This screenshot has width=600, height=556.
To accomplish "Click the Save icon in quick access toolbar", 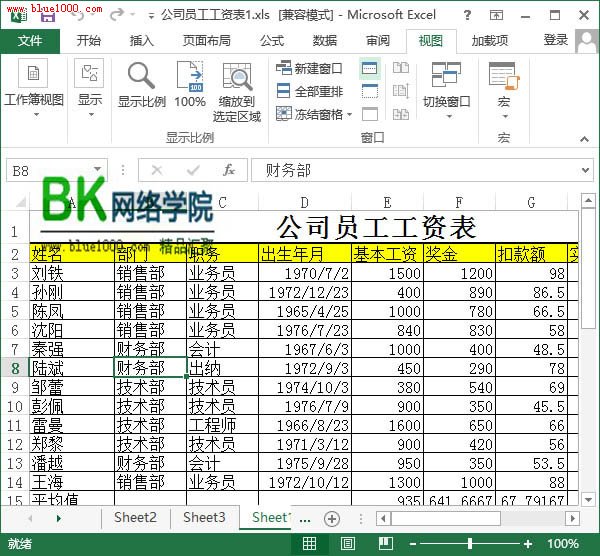I will [48, 15].
